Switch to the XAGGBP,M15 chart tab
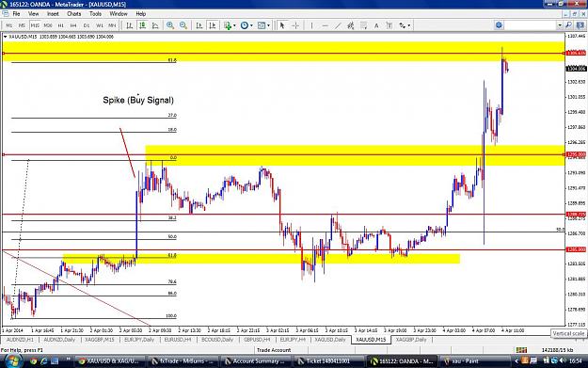Viewport: 588px width, 368px height. click(x=100, y=340)
